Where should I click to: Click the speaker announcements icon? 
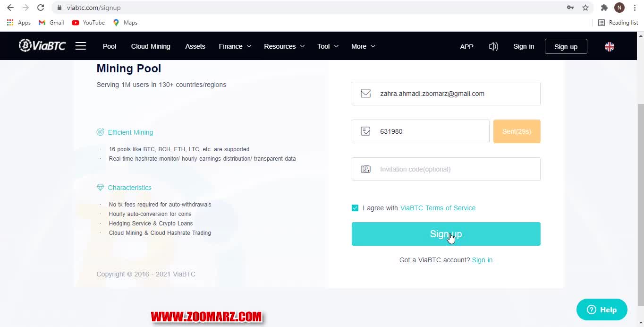[493, 46]
